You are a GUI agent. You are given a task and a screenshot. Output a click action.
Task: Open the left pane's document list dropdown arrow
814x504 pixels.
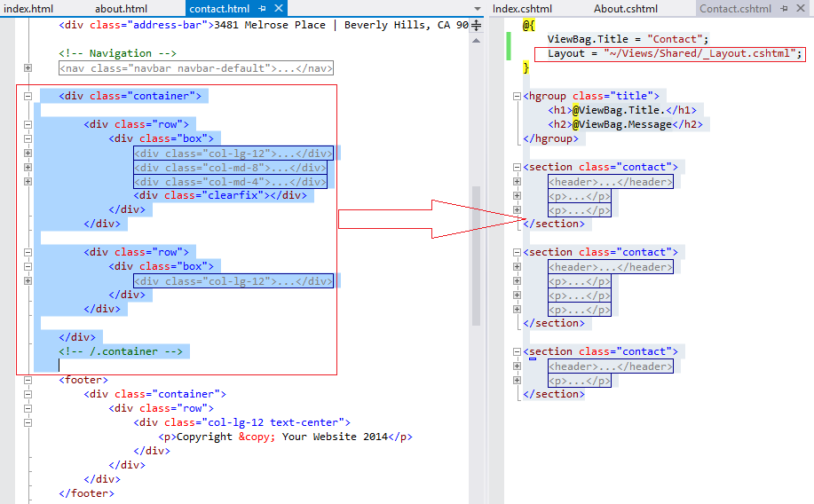[477, 9]
